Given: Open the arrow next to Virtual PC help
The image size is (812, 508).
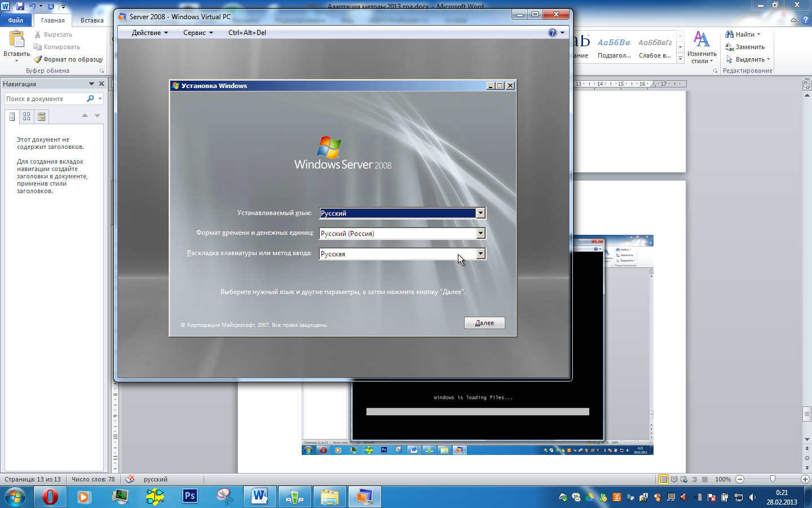Looking at the screenshot, I should (562, 33).
